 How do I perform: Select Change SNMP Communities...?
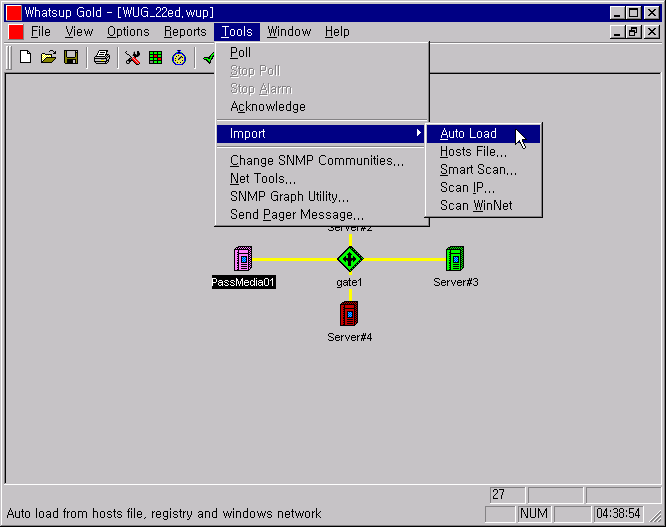pos(322,161)
